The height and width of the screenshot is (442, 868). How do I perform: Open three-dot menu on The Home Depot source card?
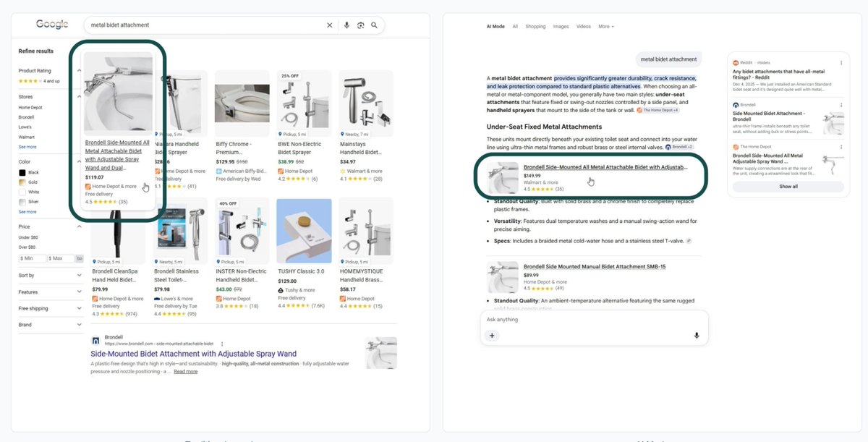click(x=841, y=147)
